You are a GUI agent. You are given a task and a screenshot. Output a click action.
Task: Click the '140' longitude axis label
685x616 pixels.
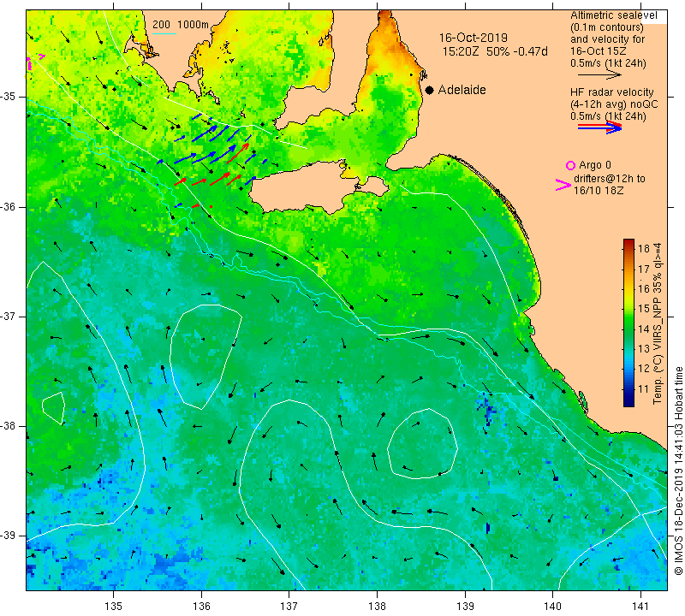[x=552, y=607]
